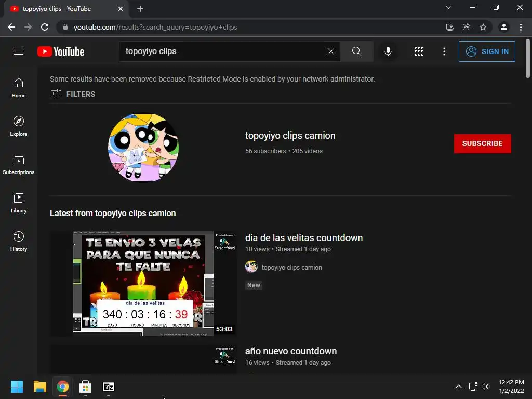Click the Latest from topoyiyo clips camion heading
This screenshot has height=399, width=532.
(x=113, y=213)
